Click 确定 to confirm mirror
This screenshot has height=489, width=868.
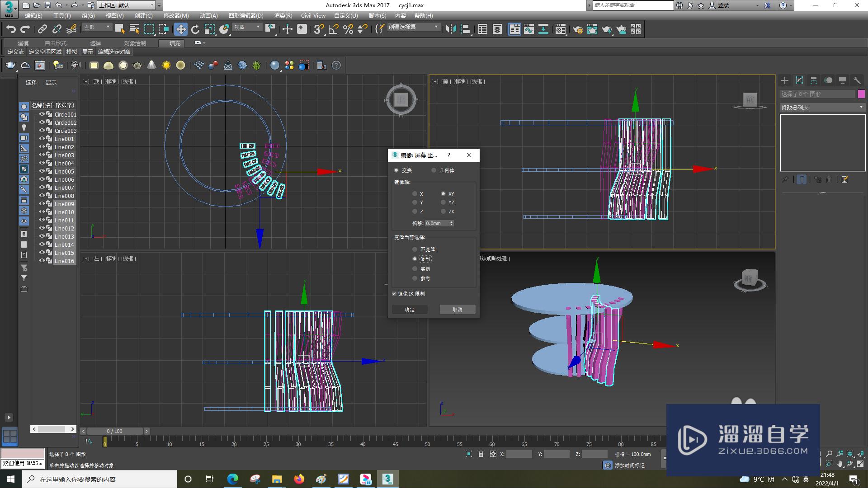point(410,310)
